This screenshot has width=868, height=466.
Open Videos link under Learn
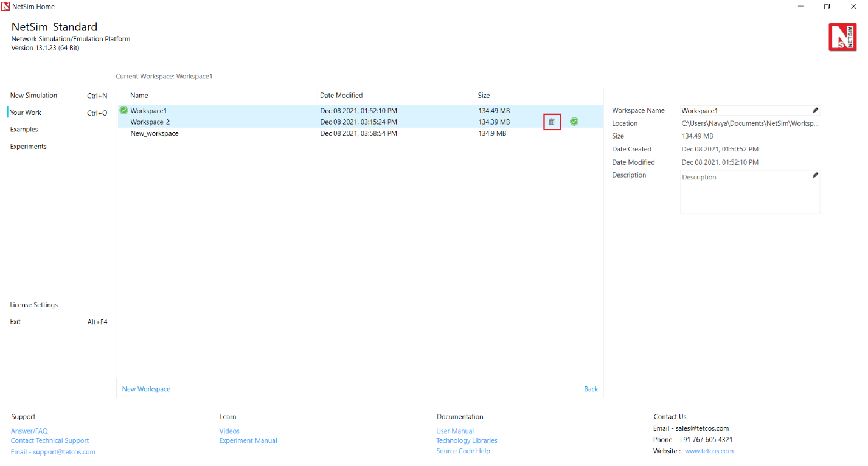(x=229, y=431)
